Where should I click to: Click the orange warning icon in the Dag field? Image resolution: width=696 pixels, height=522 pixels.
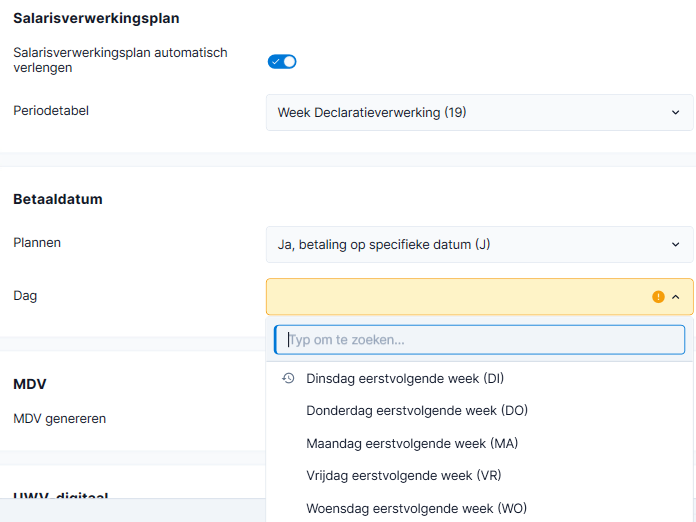tap(658, 297)
